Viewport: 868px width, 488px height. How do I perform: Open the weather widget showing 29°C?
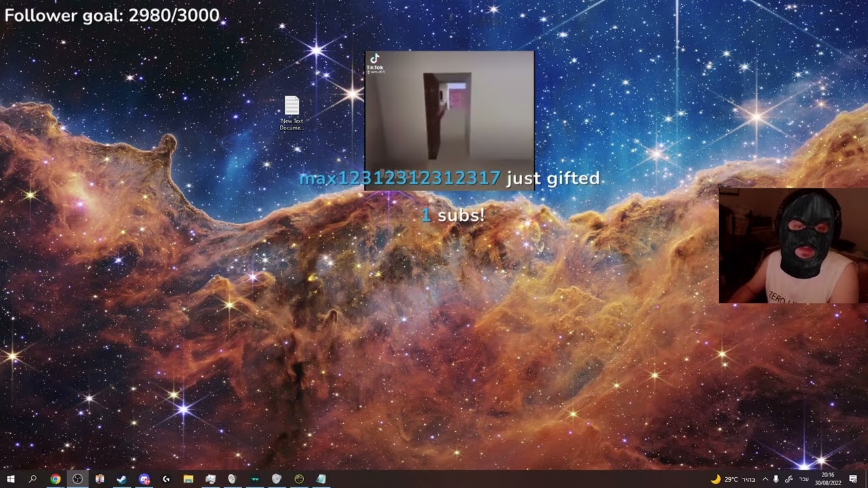[x=732, y=479]
